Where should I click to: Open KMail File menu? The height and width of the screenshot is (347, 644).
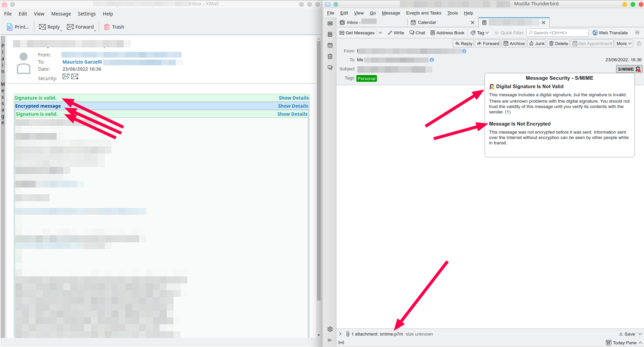click(x=8, y=14)
